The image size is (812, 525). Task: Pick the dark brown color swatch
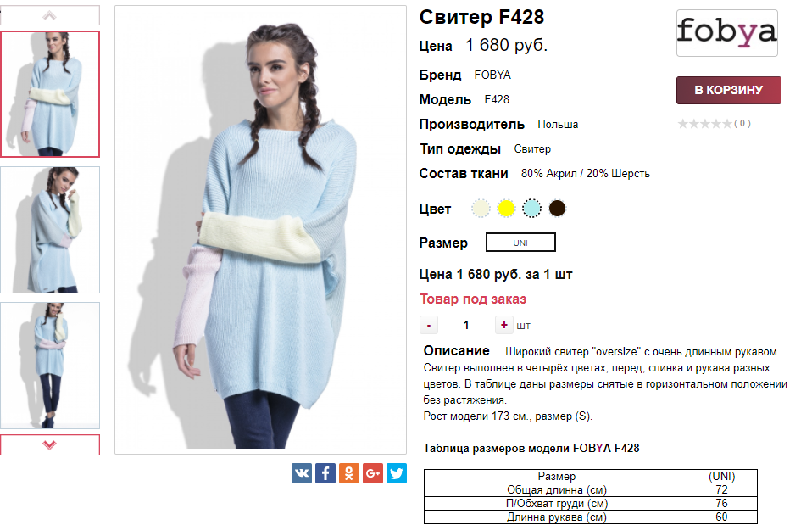click(x=557, y=209)
